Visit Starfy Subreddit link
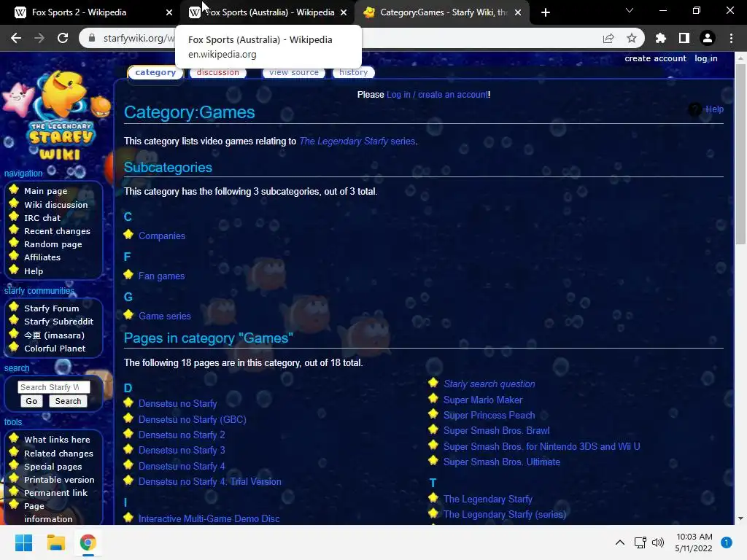 58,322
